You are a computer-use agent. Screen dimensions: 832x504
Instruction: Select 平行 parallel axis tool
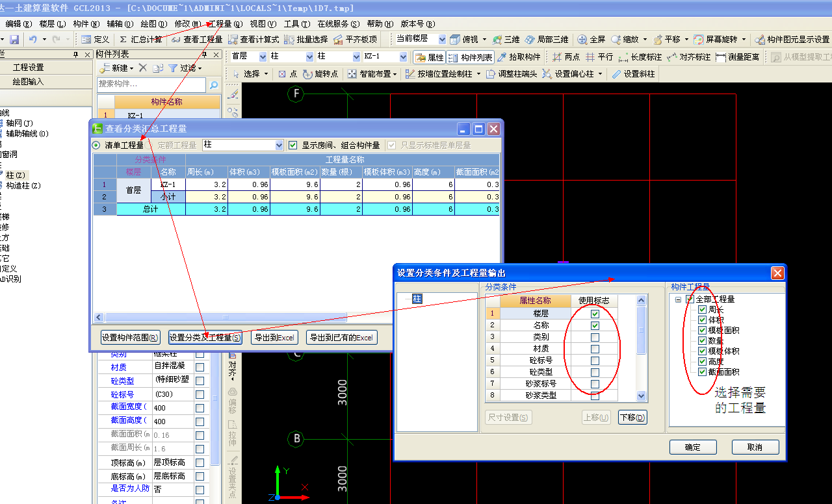coord(599,57)
